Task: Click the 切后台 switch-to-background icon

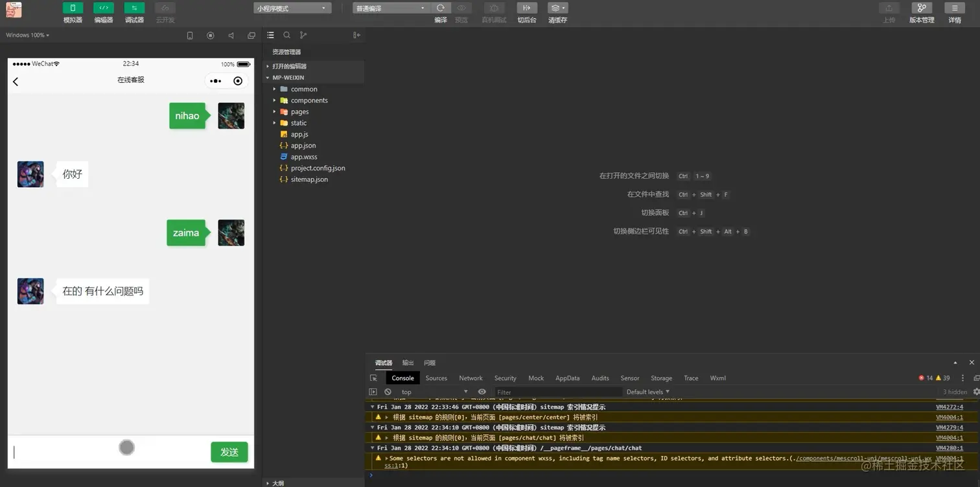Action: tap(526, 8)
